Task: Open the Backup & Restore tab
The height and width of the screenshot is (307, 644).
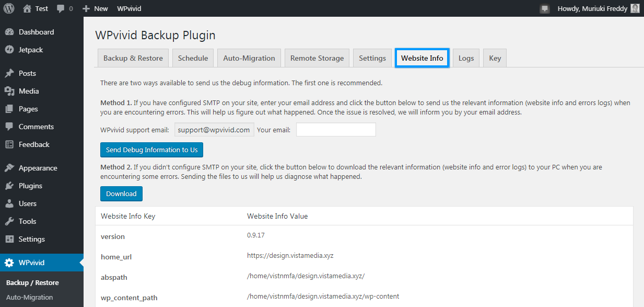Action: pos(133,58)
